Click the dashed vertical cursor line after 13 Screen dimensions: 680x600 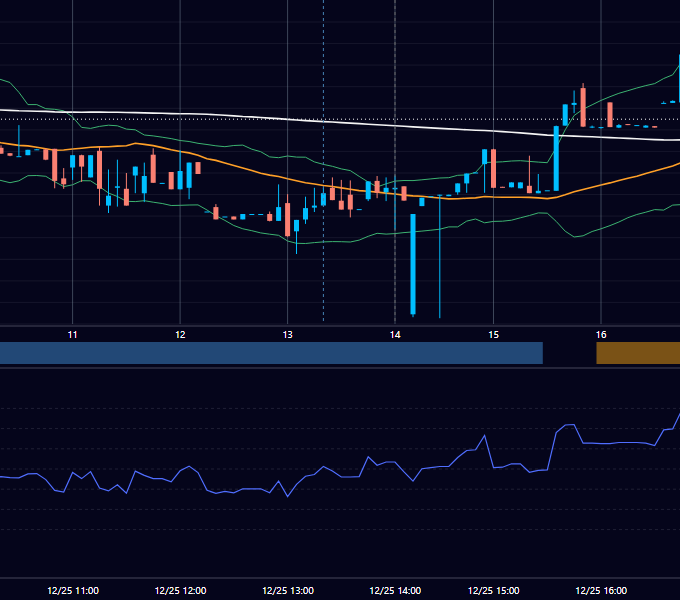click(x=324, y=160)
